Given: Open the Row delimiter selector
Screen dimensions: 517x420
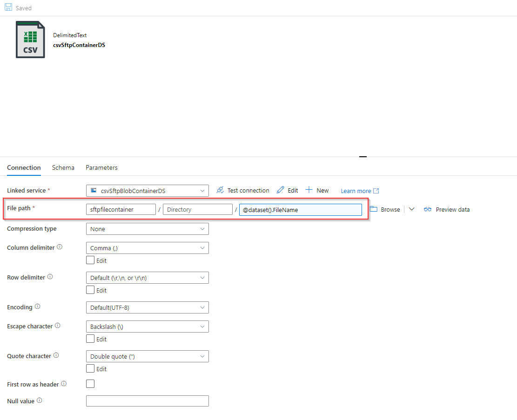Looking at the screenshot, I should pyautogui.click(x=147, y=277).
